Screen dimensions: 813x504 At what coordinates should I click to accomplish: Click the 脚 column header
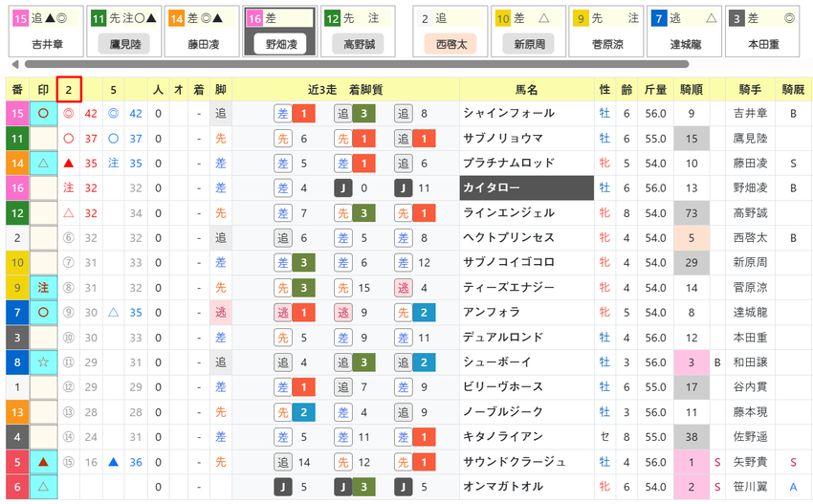220,89
